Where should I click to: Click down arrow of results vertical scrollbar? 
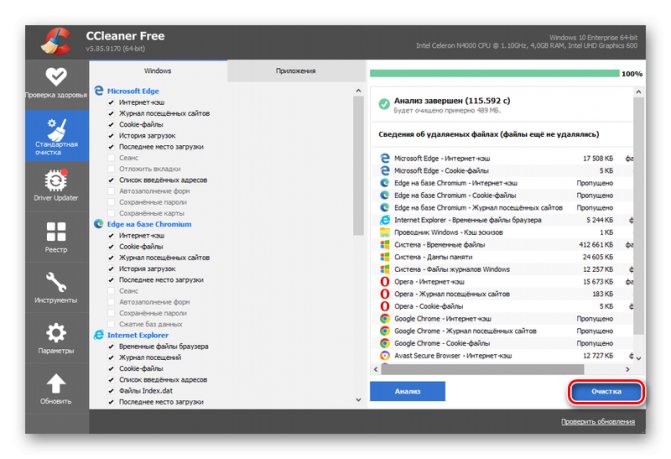point(638,358)
